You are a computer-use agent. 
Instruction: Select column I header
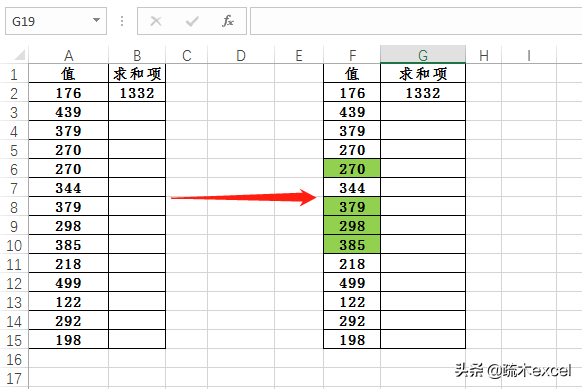click(x=529, y=55)
